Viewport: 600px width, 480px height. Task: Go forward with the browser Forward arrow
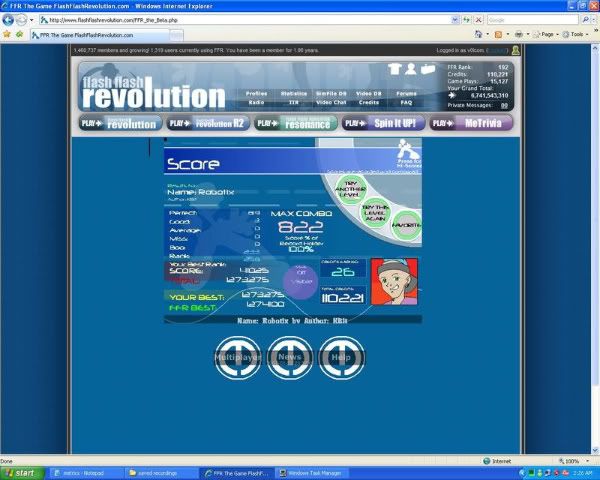21,20
